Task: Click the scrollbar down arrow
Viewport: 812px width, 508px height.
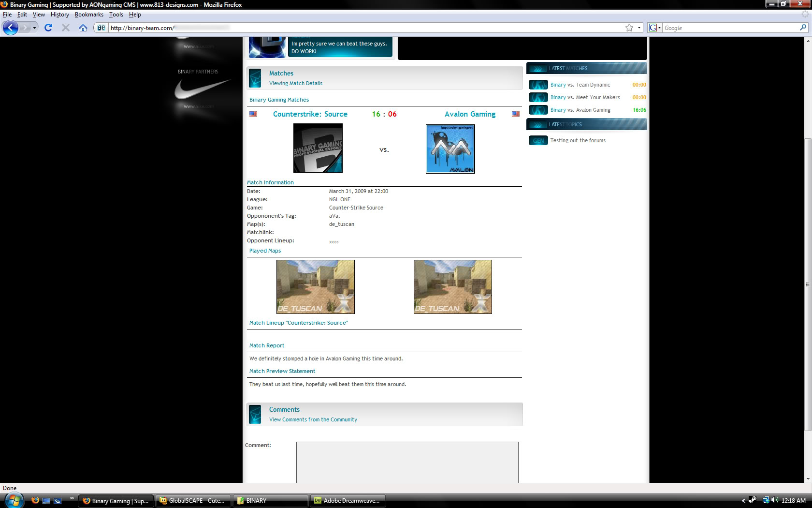Action: click(808, 479)
